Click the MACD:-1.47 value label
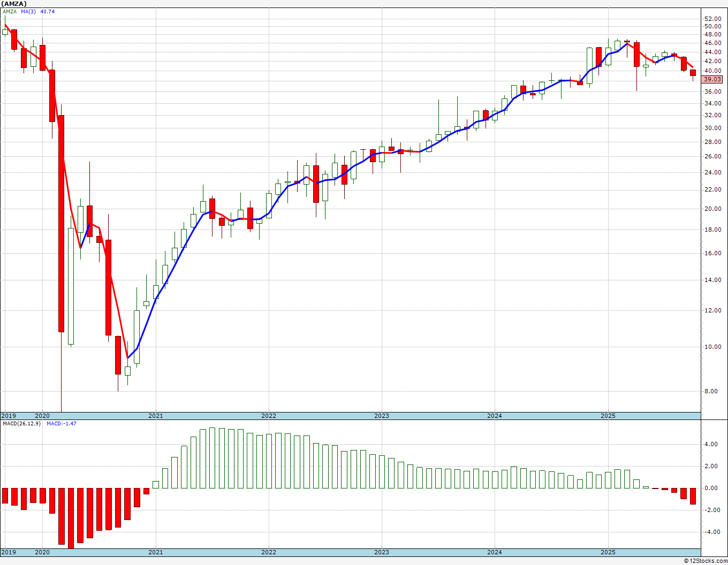The image size is (728, 565). 62,423
